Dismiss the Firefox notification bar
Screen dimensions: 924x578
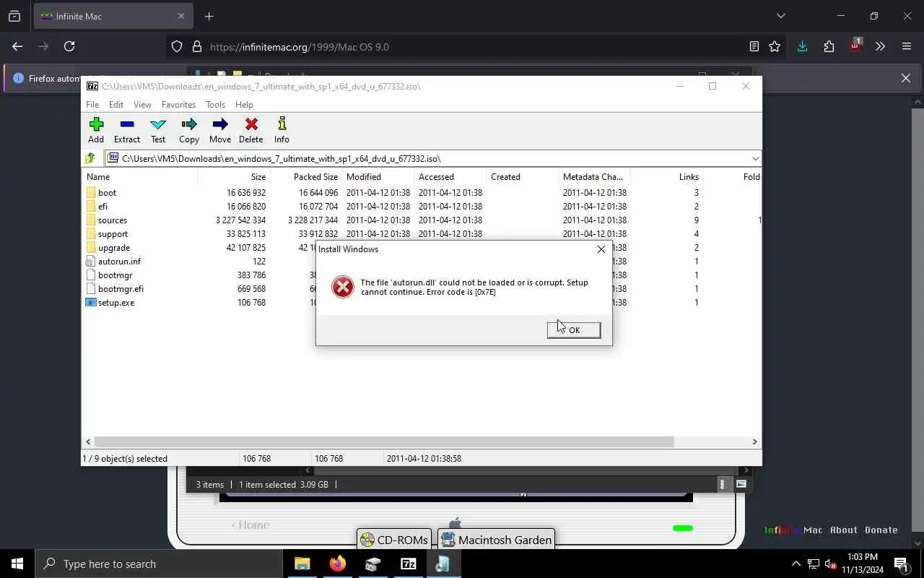click(x=905, y=78)
